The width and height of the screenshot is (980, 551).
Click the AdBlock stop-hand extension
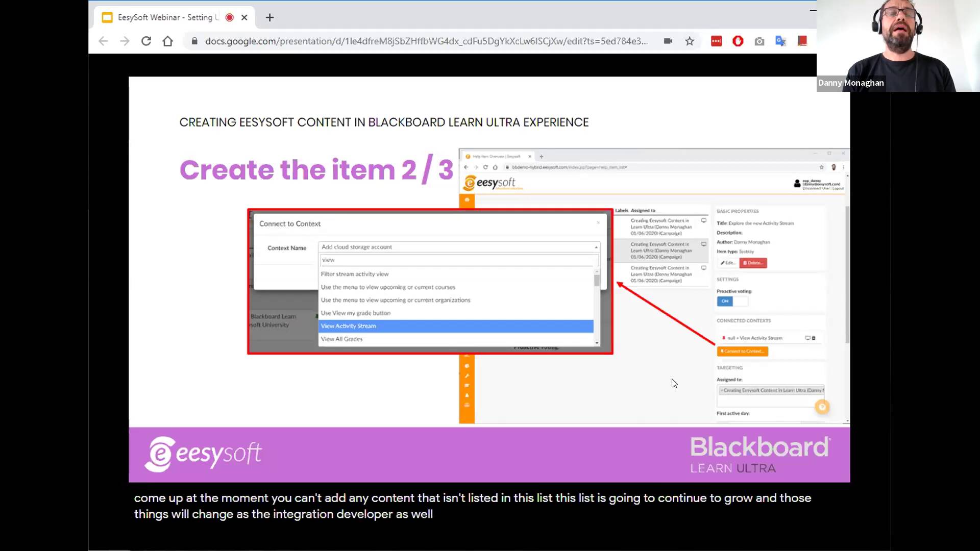[738, 41]
